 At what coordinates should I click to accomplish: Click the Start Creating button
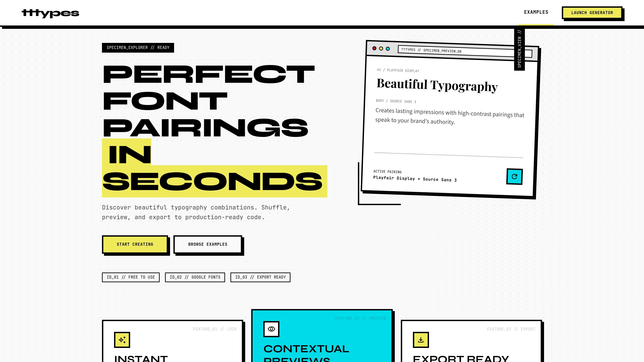pos(135,244)
